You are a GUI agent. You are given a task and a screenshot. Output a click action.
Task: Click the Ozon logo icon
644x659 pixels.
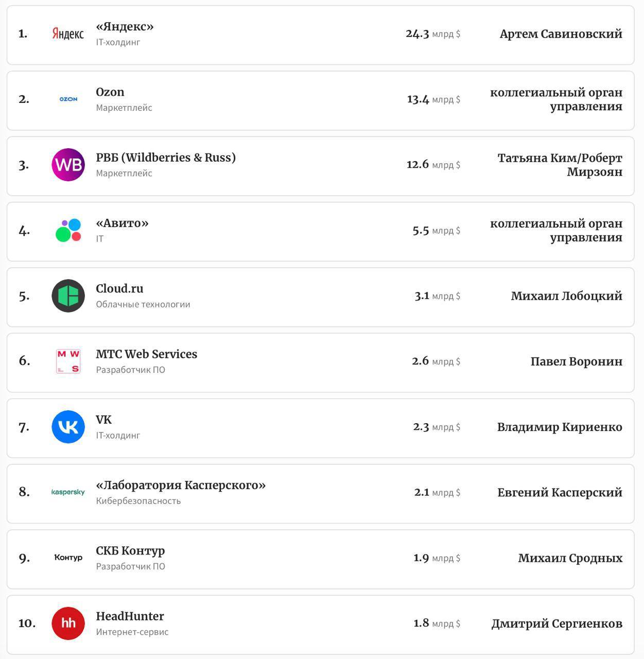coord(68,99)
